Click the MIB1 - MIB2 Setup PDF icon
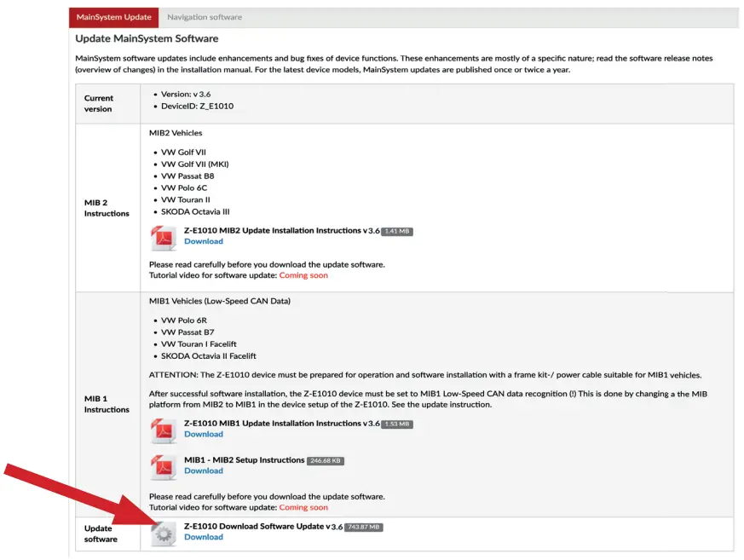 point(164,466)
